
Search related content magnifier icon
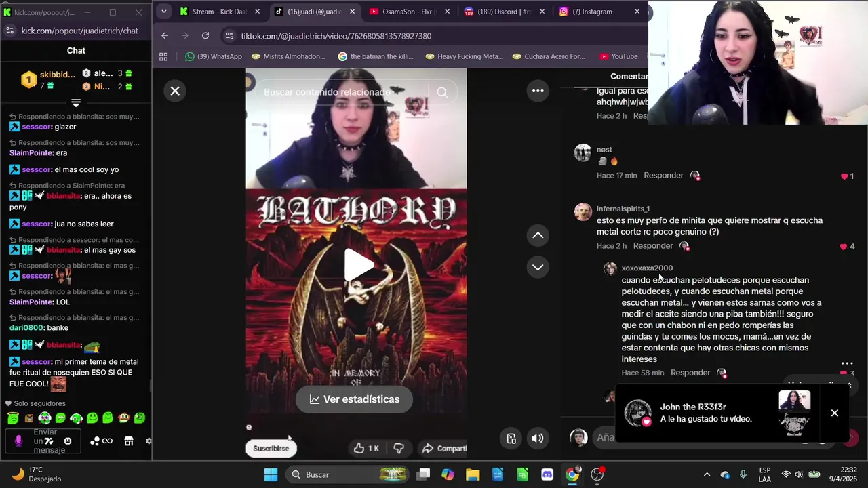[x=442, y=92]
